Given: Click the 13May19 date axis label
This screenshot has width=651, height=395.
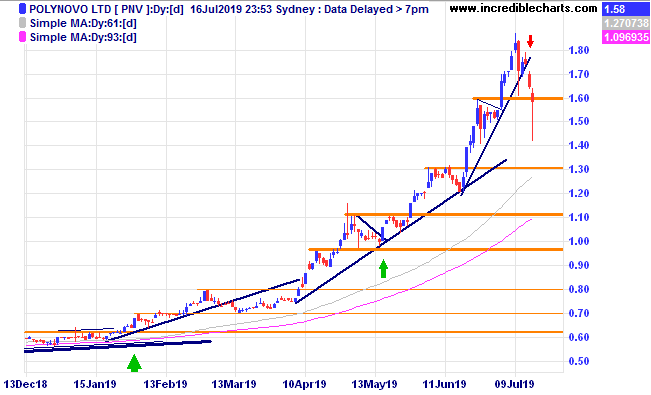Looking at the screenshot, I should point(374,385).
